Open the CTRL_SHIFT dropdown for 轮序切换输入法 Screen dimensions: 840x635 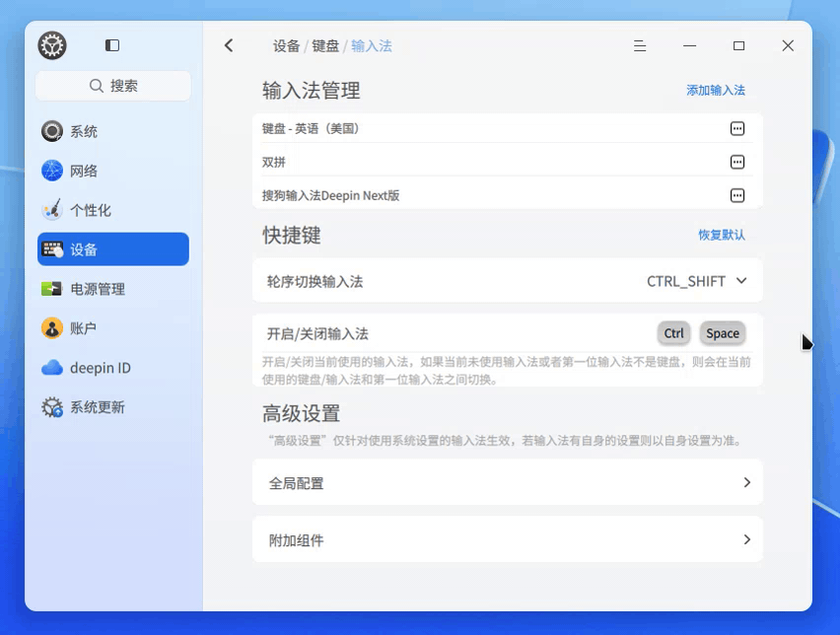696,281
